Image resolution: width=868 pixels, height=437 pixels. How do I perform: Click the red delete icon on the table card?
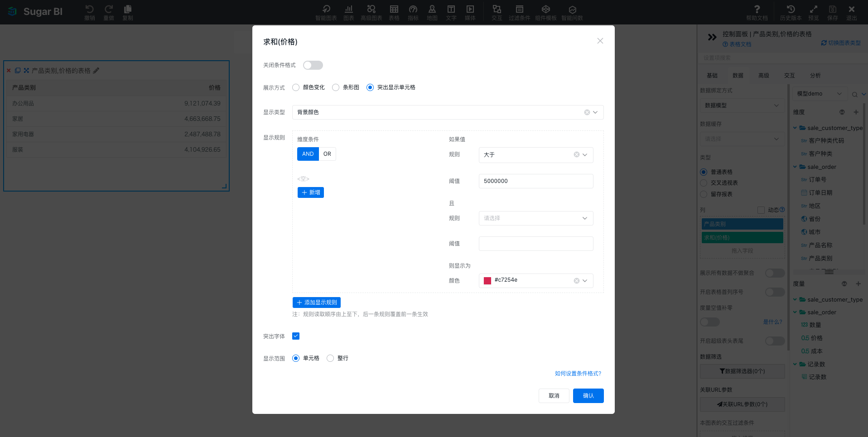pos(9,71)
